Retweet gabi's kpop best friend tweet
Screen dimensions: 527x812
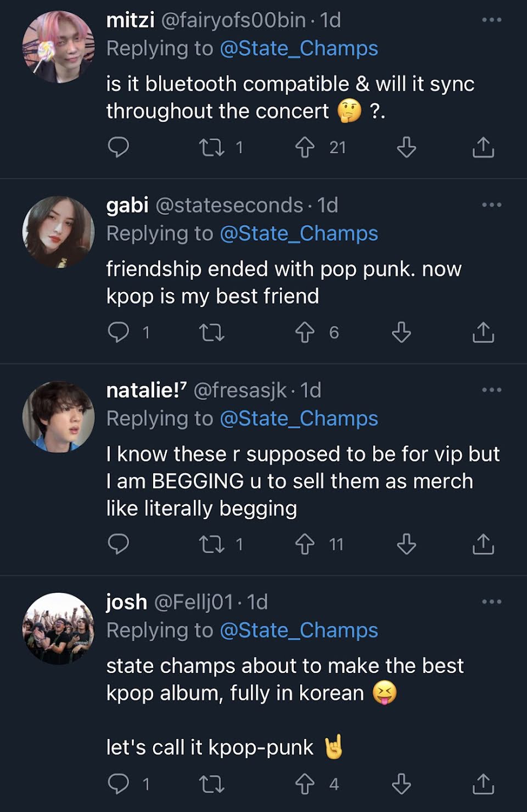(211, 332)
